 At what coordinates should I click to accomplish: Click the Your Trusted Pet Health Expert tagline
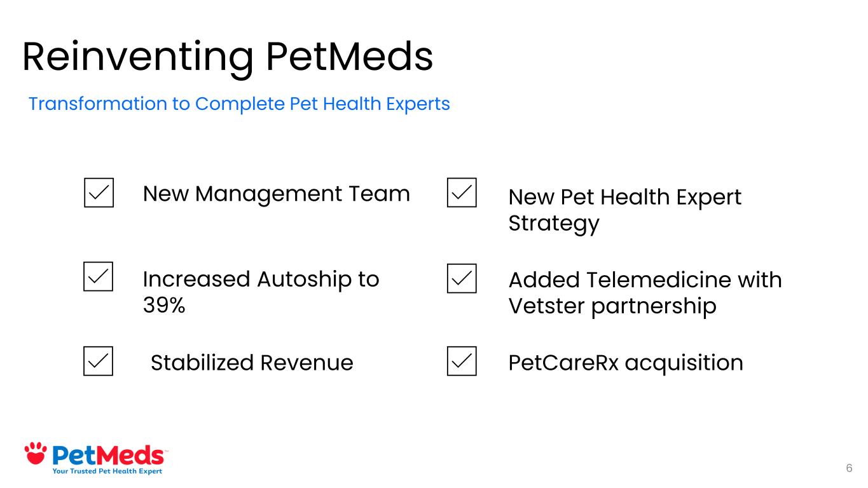click(x=107, y=471)
